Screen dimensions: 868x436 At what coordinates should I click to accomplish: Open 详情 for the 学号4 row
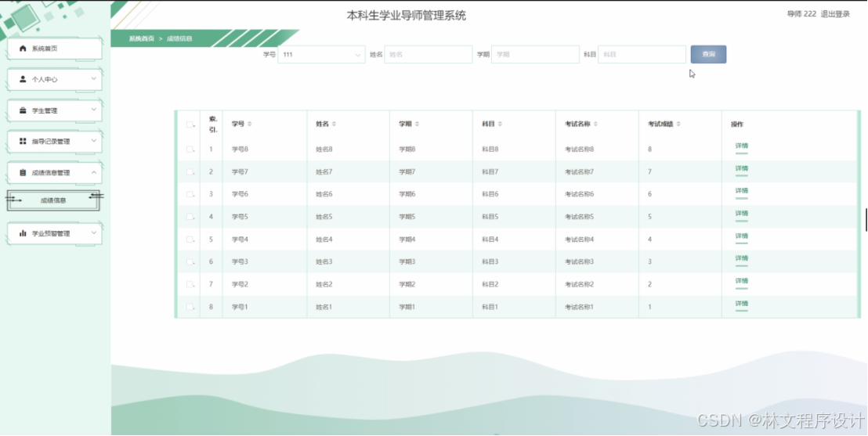click(x=741, y=236)
